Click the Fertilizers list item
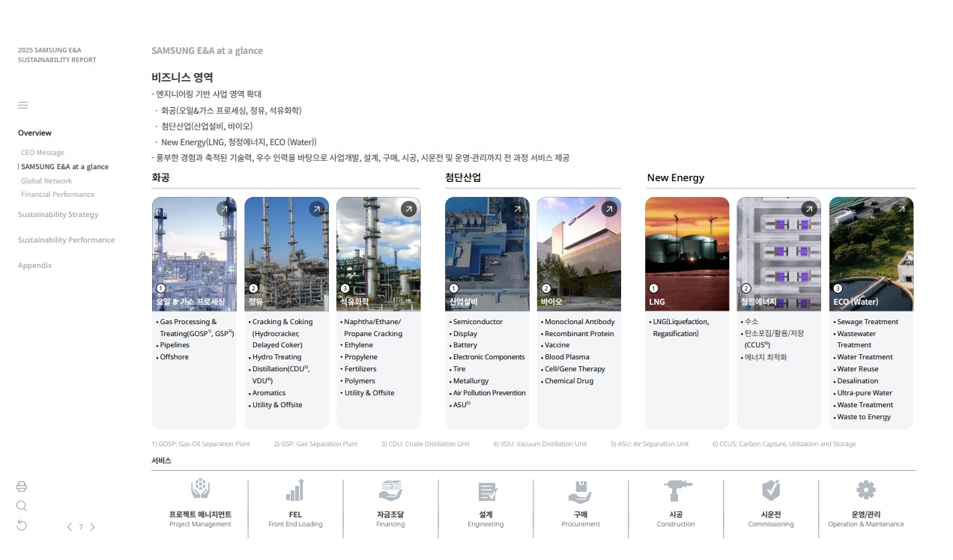The width and height of the screenshot is (953, 560). pyautogui.click(x=359, y=369)
